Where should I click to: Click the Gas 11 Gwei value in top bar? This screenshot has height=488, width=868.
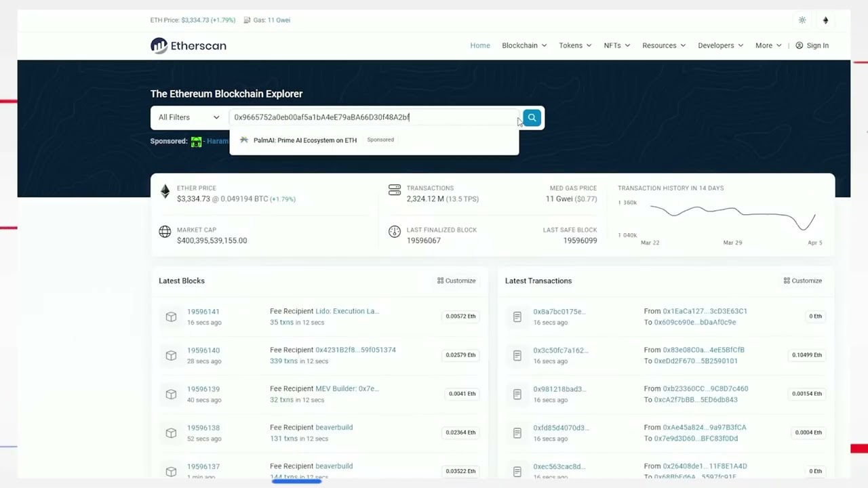tap(279, 20)
